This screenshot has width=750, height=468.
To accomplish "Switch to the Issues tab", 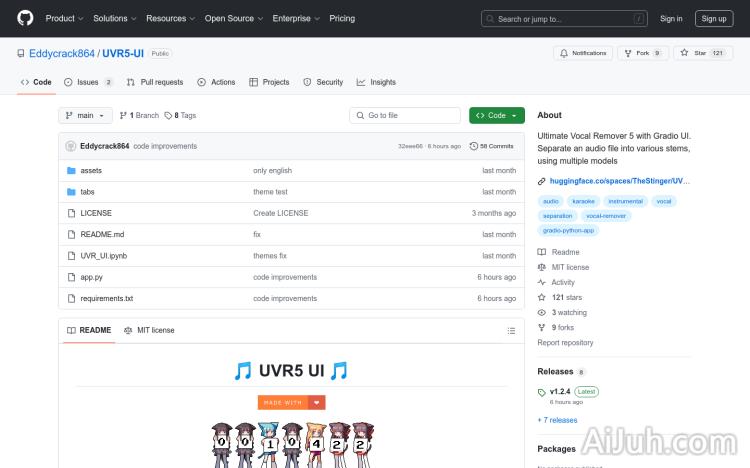I will (x=88, y=82).
